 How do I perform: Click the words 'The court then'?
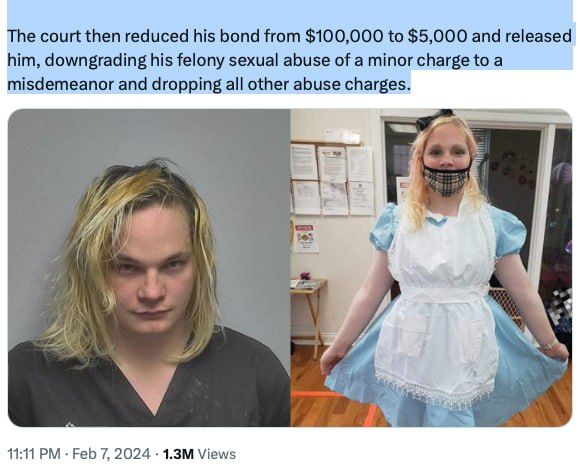[63, 36]
